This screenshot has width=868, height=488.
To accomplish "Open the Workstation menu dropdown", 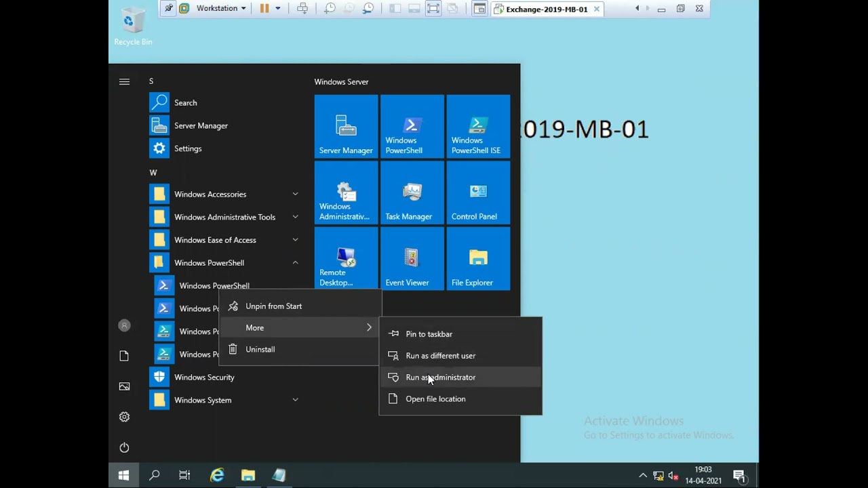I will pyautogui.click(x=221, y=9).
